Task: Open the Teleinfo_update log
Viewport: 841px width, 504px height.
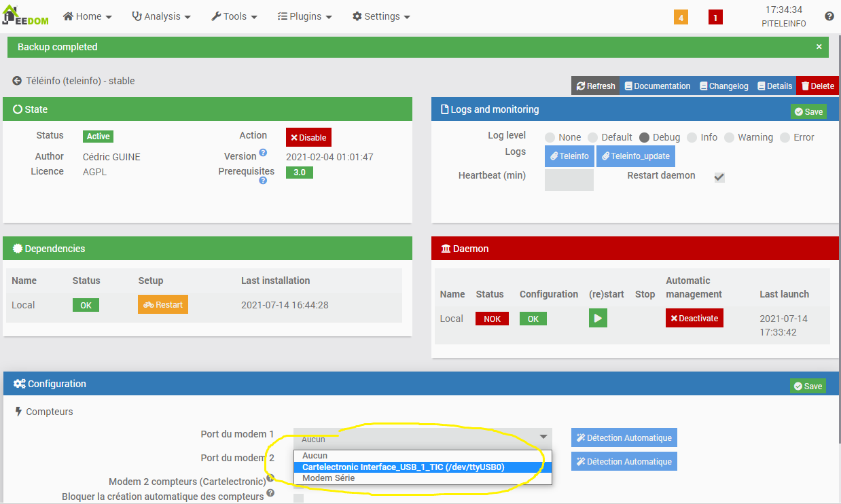Action: click(635, 156)
